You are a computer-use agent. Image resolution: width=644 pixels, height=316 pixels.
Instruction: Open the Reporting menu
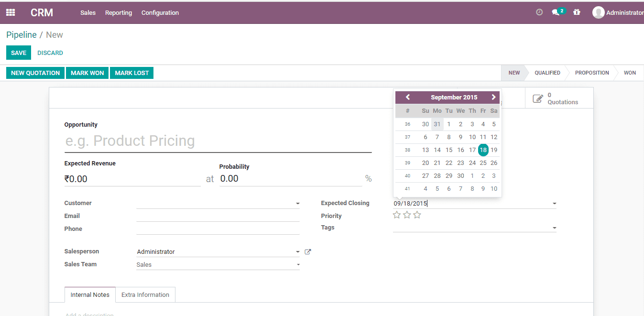click(x=119, y=13)
